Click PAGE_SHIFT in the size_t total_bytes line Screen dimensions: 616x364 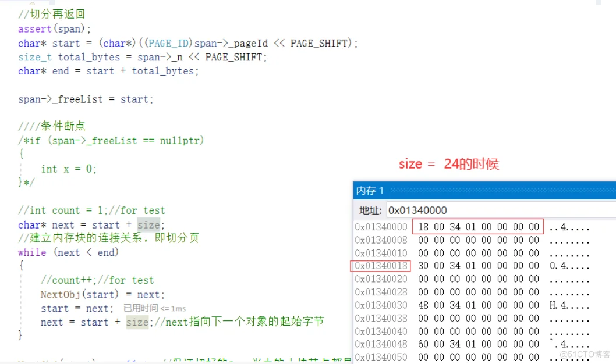pos(233,57)
